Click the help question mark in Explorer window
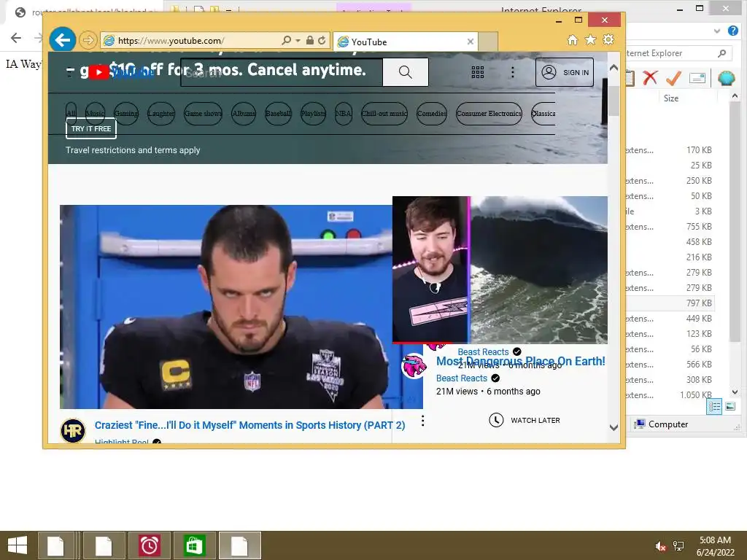Screen dimensions: 747x560 point(733,31)
